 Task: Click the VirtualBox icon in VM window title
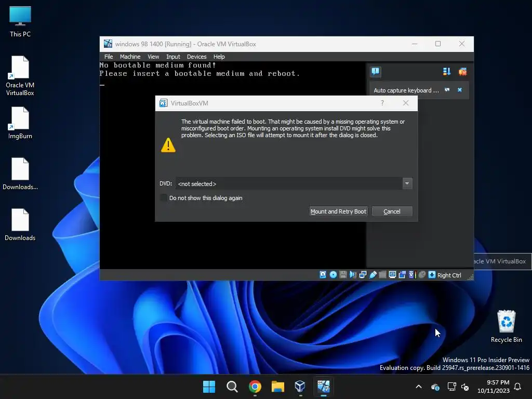(x=108, y=44)
